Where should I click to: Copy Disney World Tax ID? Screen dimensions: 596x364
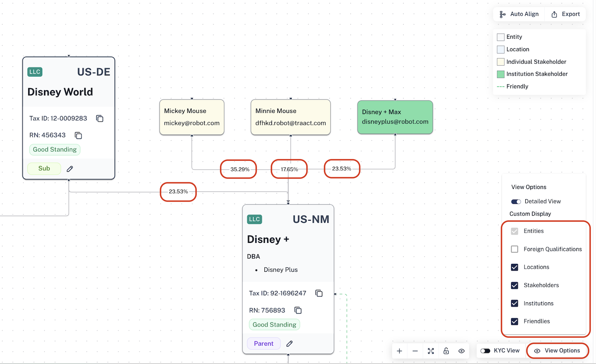coord(100,118)
